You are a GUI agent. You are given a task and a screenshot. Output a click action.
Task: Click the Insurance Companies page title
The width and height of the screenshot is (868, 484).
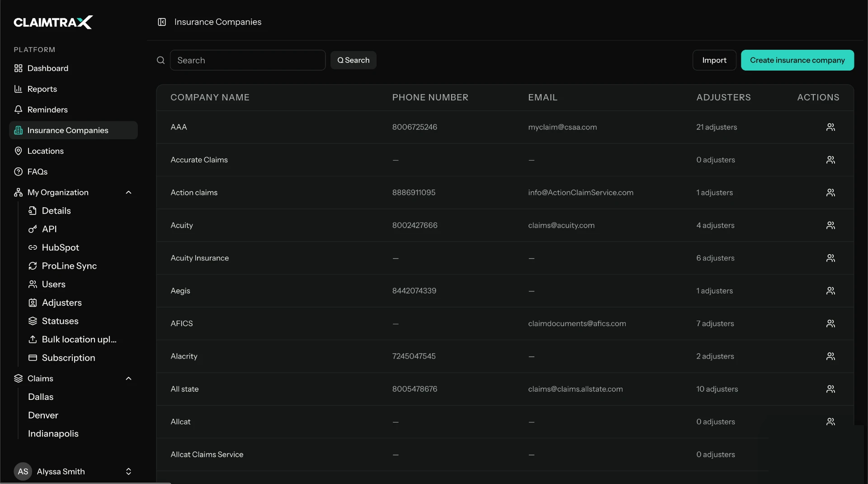point(217,22)
